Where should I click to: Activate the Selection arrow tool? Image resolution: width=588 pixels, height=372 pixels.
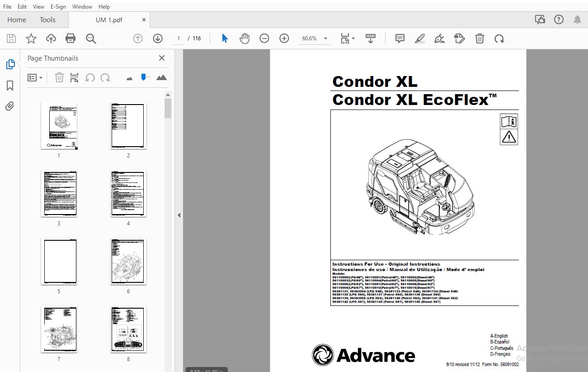click(225, 38)
